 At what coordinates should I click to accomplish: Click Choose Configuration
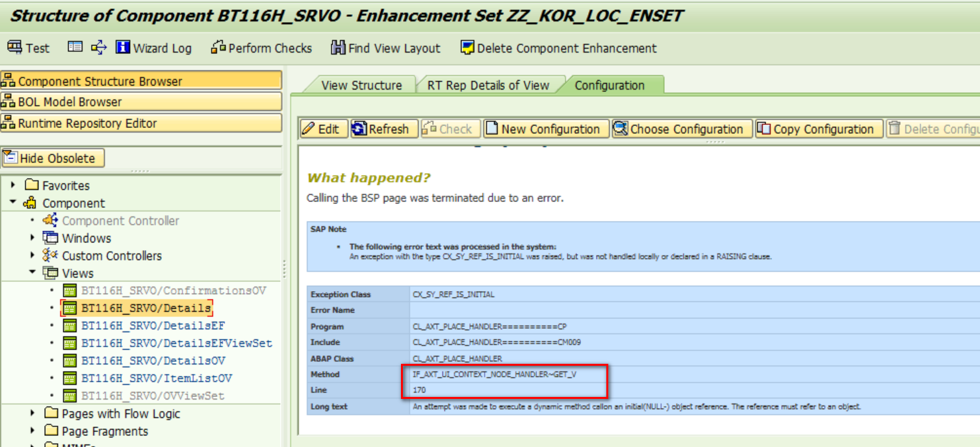pos(682,129)
